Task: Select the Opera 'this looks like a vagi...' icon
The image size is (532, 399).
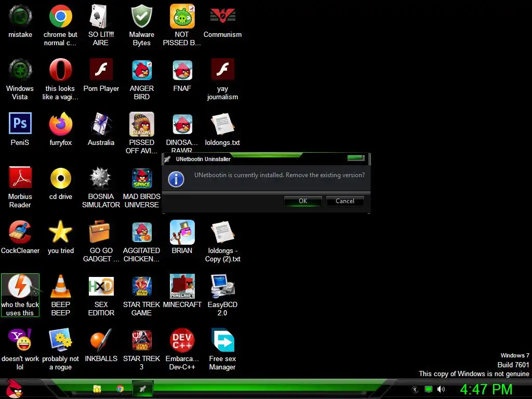Action: [x=60, y=70]
